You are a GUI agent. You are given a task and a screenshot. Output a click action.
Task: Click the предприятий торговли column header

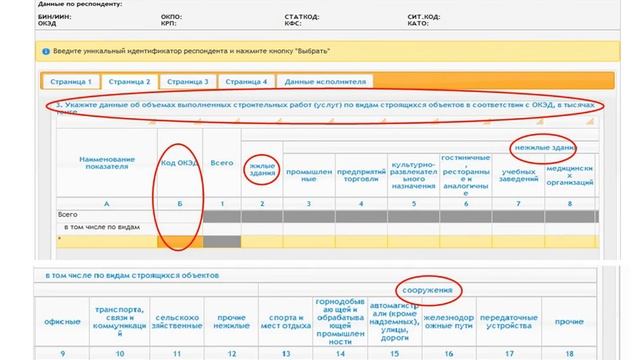[361, 176]
